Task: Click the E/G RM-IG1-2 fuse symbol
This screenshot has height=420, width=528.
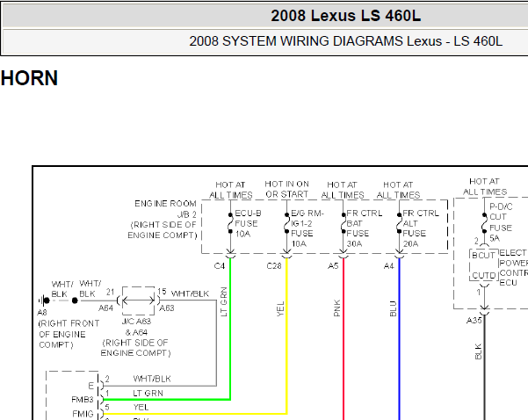Action: pos(286,223)
